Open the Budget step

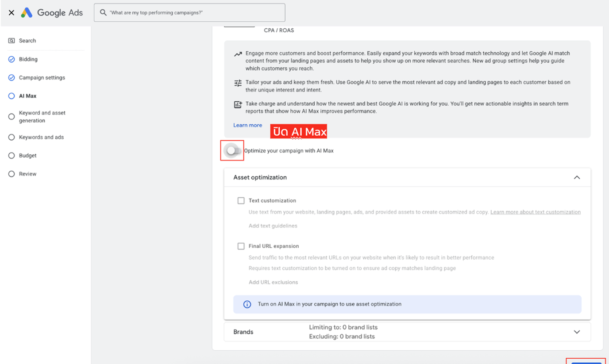coord(27,156)
